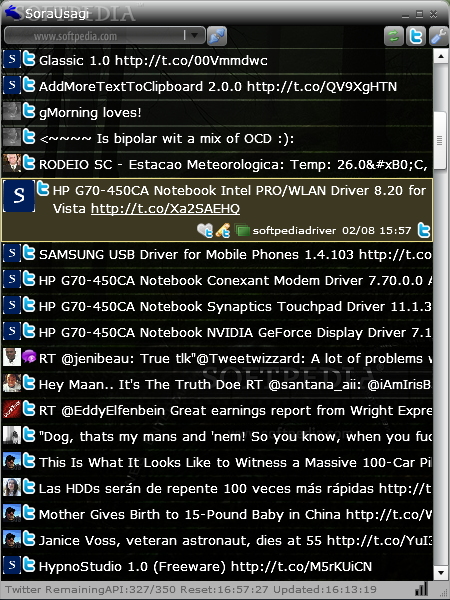Select the Conexant Modem Driver tweet
This screenshot has height=600, width=450.
tap(217, 281)
